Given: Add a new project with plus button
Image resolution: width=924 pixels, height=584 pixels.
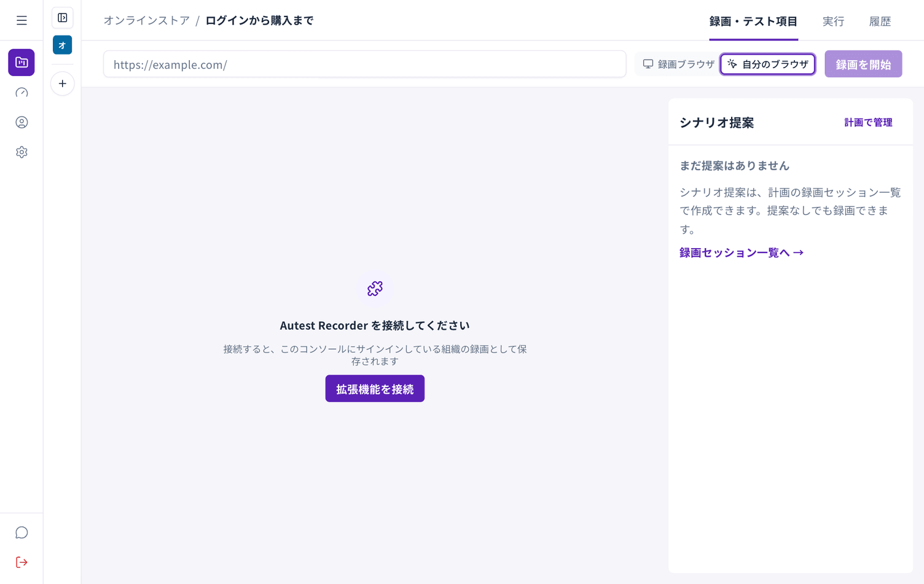Looking at the screenshot, I should pyautogui.click(x=63, y=84).
